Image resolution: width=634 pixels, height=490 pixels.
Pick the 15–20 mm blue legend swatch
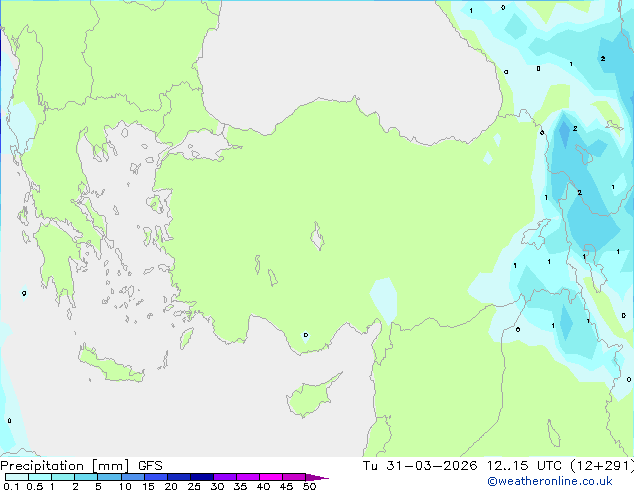156,477
